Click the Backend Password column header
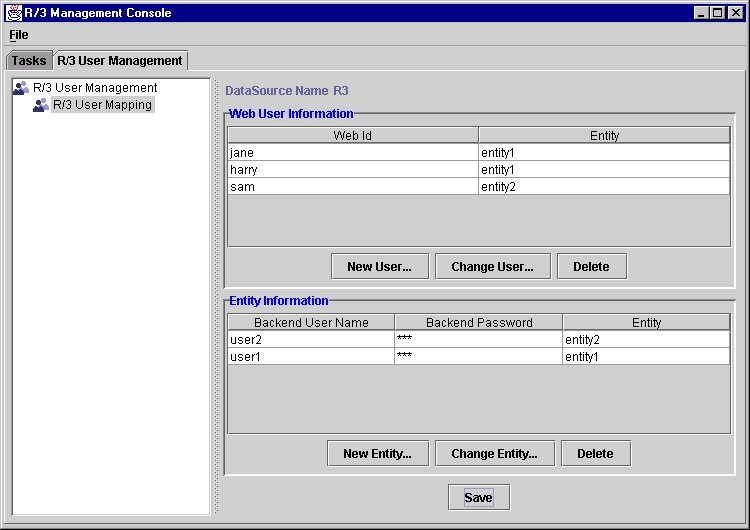The height and width of the screenshot is (530, 750). [479, 322]
